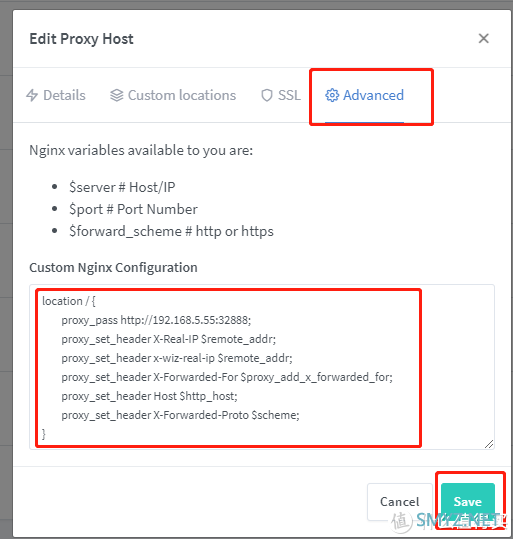Place cursor on the 'location / {' line
Image resolution: width=513 pixels, height=539 pixels.
(69, 301)
